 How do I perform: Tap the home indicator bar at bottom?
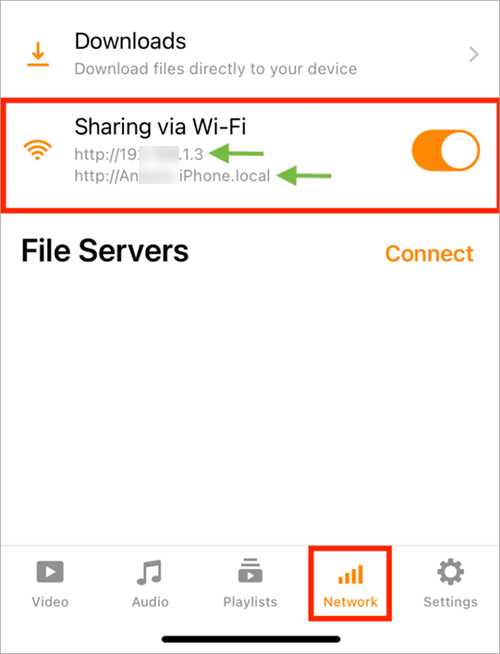(x=251, y=639)
